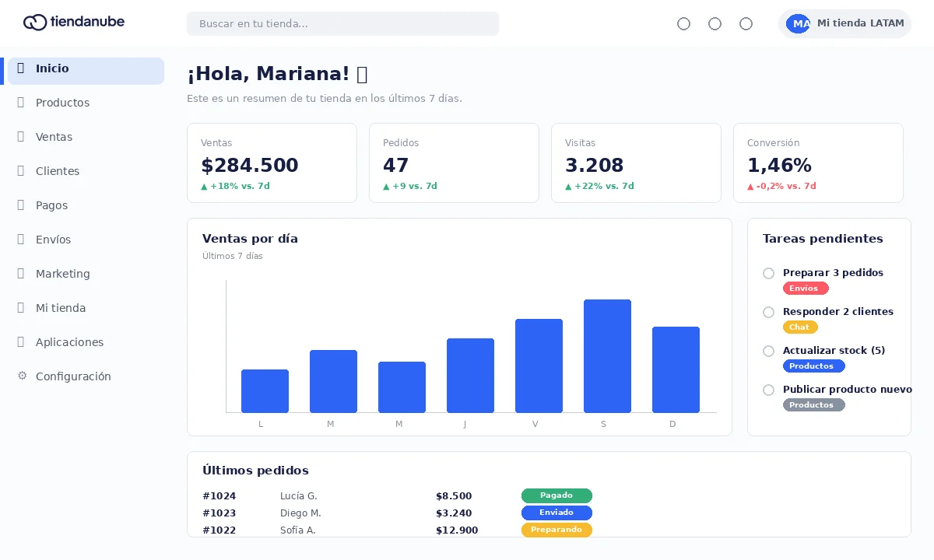The image size is (934, 560).
Task: Click the Pagado status badge
Action: click(x=557, y=495)
